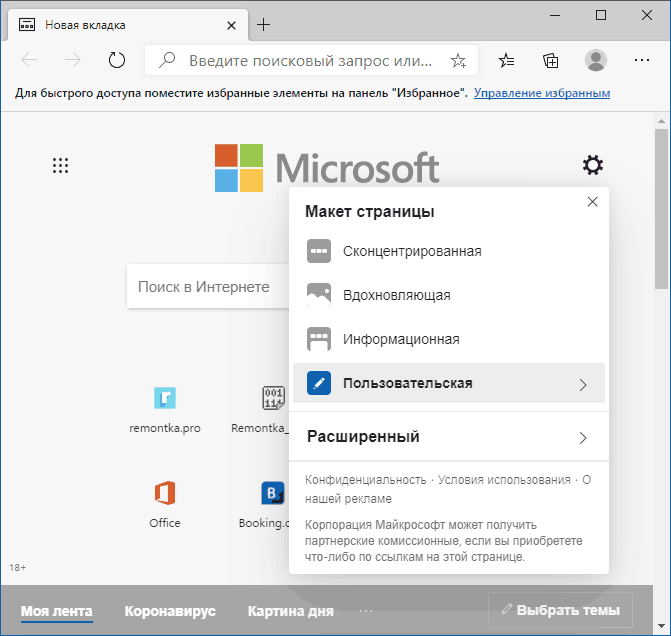Open the Управление избранным link
The height and width of the screenshot is (636, 671).
pyautogui.click(x=542, y=93)
